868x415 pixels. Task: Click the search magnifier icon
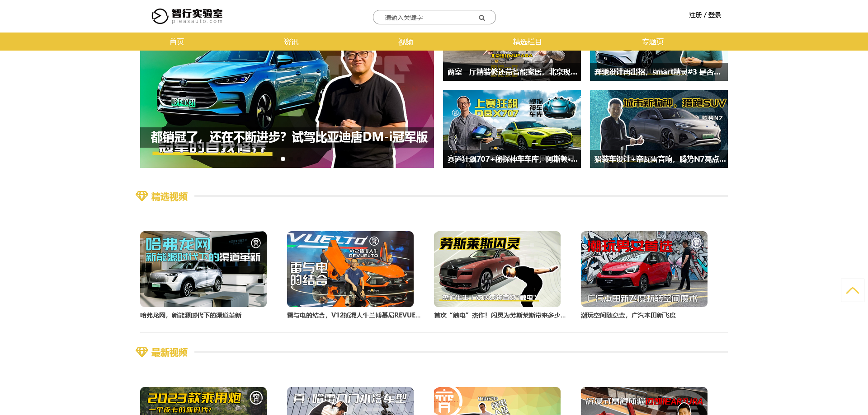click(481, 17)
